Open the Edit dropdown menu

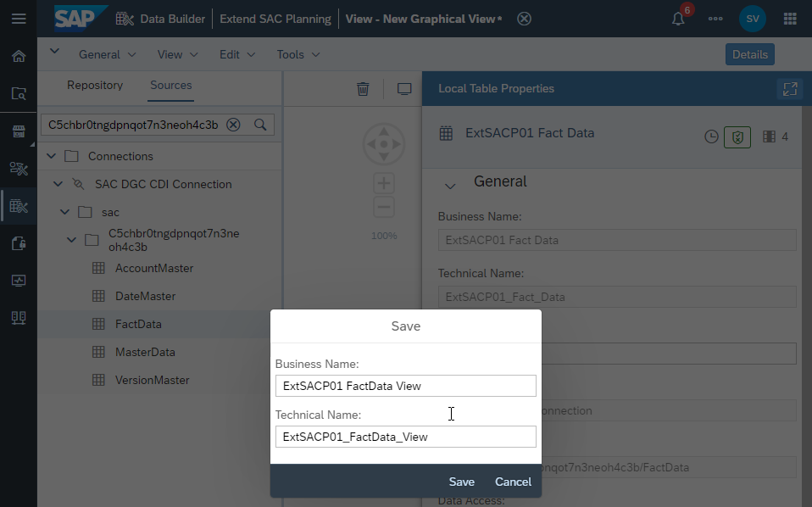[x=237, y=54]
